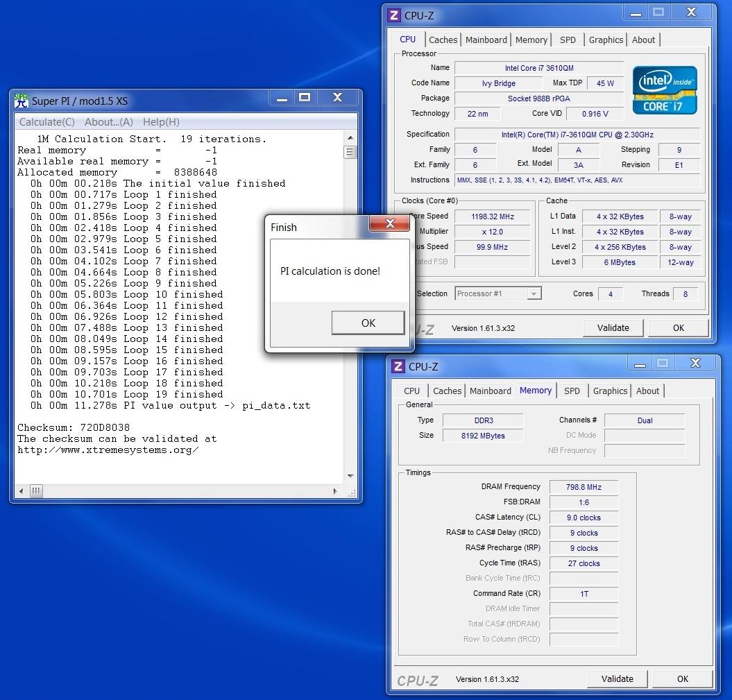Click the CAS# Latency value 9.0 clocks
The width and height of the screenshot is (732, 700).
tap(584, 518)
